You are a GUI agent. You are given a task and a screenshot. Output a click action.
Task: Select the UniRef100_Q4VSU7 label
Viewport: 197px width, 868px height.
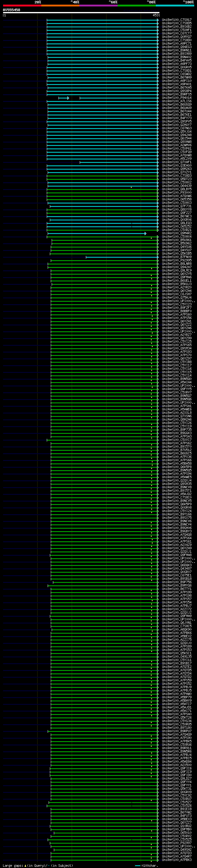tap(177, 250)
